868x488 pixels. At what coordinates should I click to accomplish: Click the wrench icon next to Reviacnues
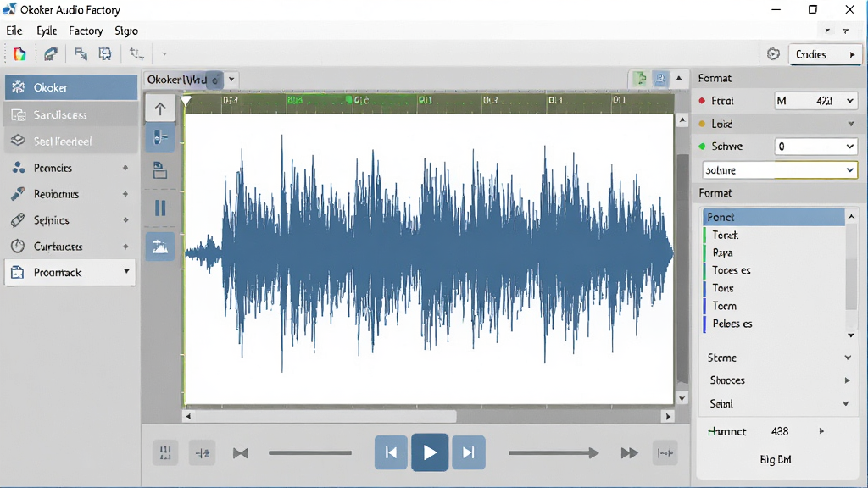tap(18, 194)
